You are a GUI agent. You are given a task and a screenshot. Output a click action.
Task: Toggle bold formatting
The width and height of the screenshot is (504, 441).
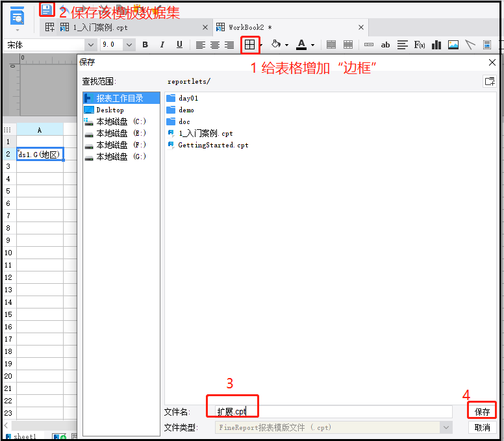pyautogui.click(x=145, y=45)
